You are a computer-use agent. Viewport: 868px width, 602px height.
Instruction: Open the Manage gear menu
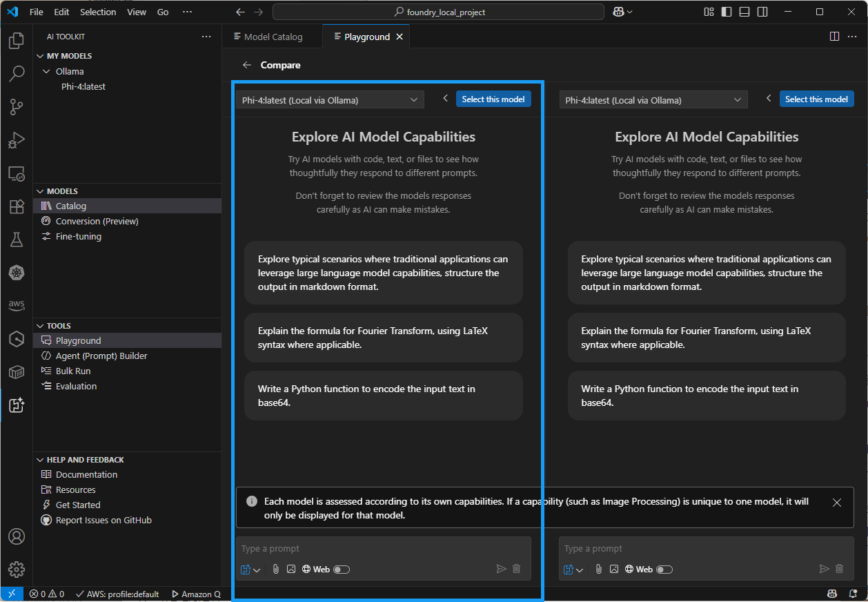pyautogui.click(x=17, y=570)
